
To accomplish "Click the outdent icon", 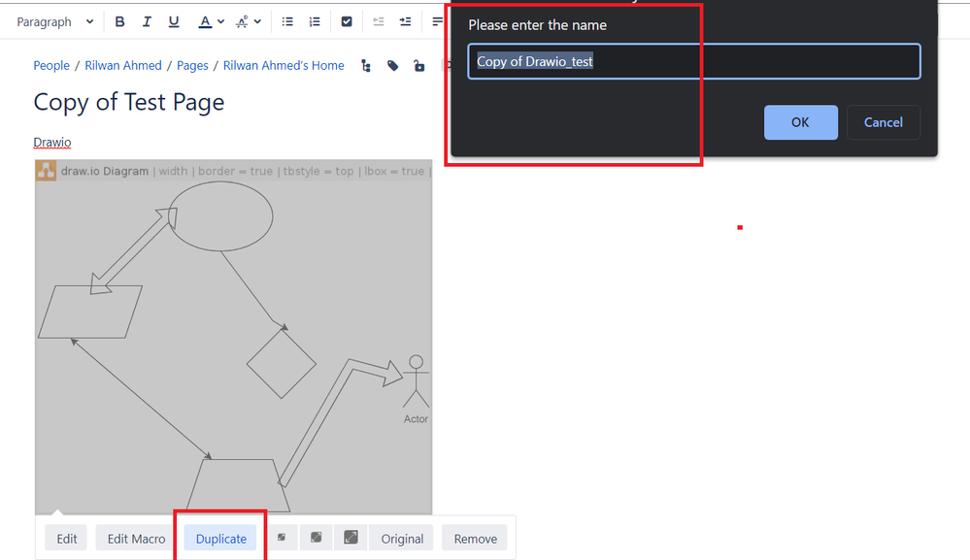I will 379,21.
